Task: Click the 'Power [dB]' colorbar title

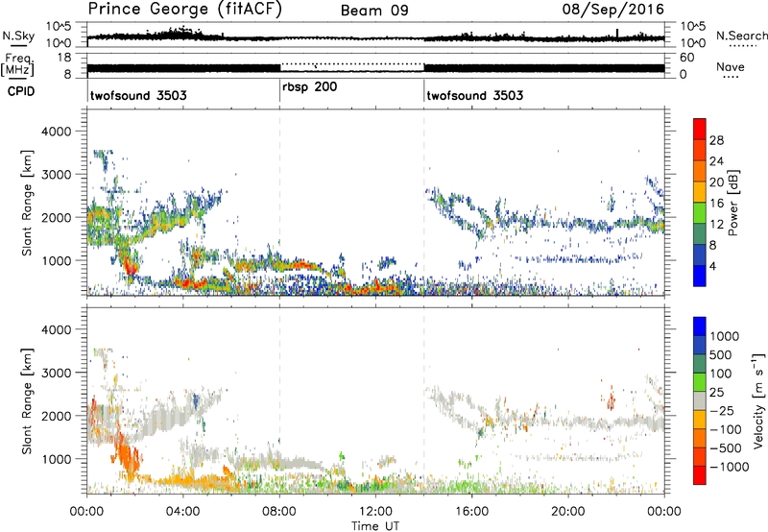Action: (733, 203)
